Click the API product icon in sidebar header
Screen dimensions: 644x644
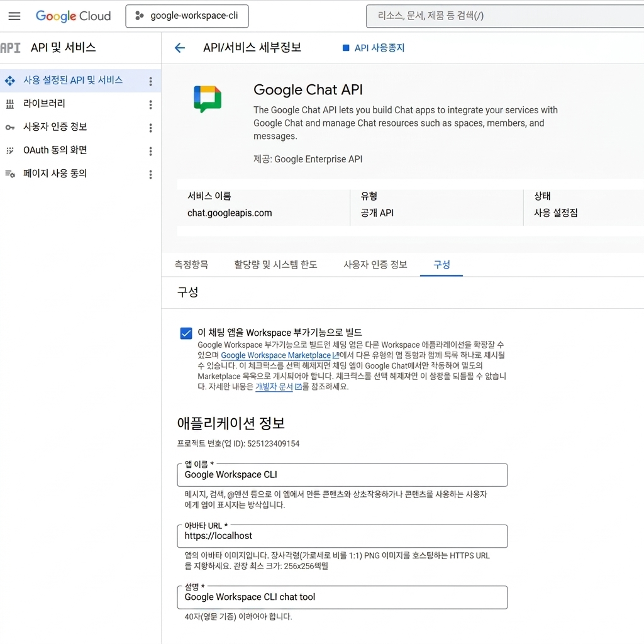(10, 48)
